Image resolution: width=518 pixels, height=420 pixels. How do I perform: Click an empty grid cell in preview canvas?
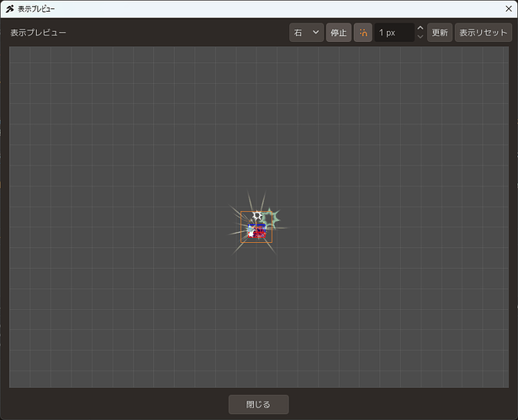click(x=132, y=132)
